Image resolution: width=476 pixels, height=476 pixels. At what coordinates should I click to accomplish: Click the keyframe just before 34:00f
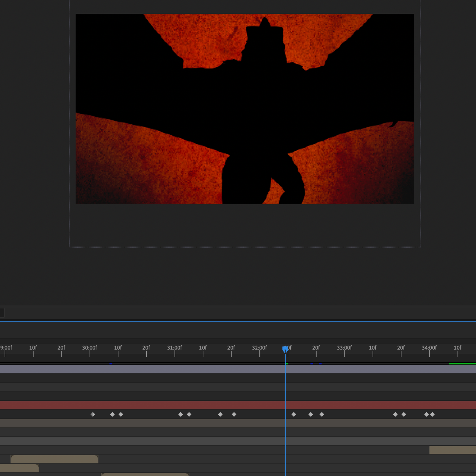coord(426,414)
